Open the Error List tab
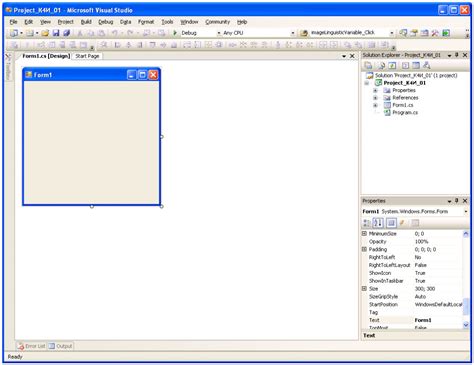The height and width of the screenshot is (365, 474). tap(32, 346)
